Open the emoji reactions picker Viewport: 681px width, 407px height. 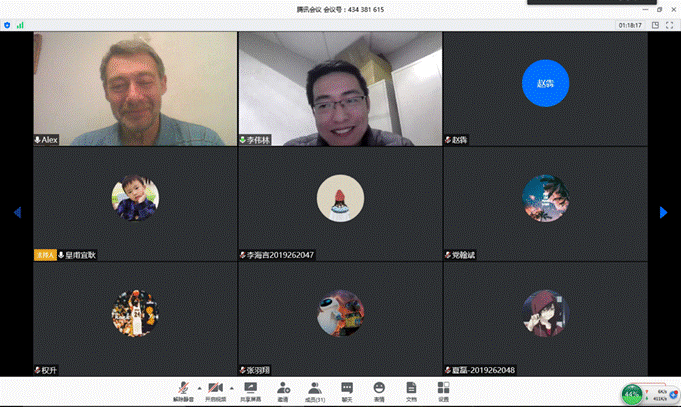[x=379, y=390]
